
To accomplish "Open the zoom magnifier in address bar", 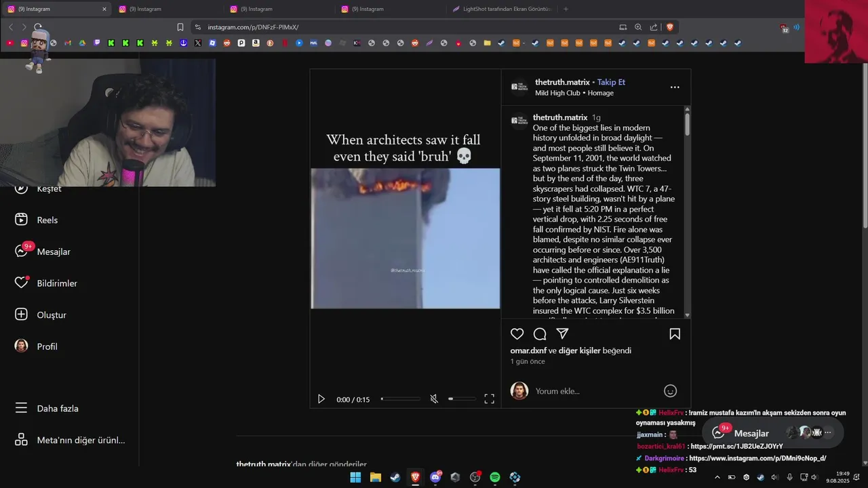I will point(638,27).
